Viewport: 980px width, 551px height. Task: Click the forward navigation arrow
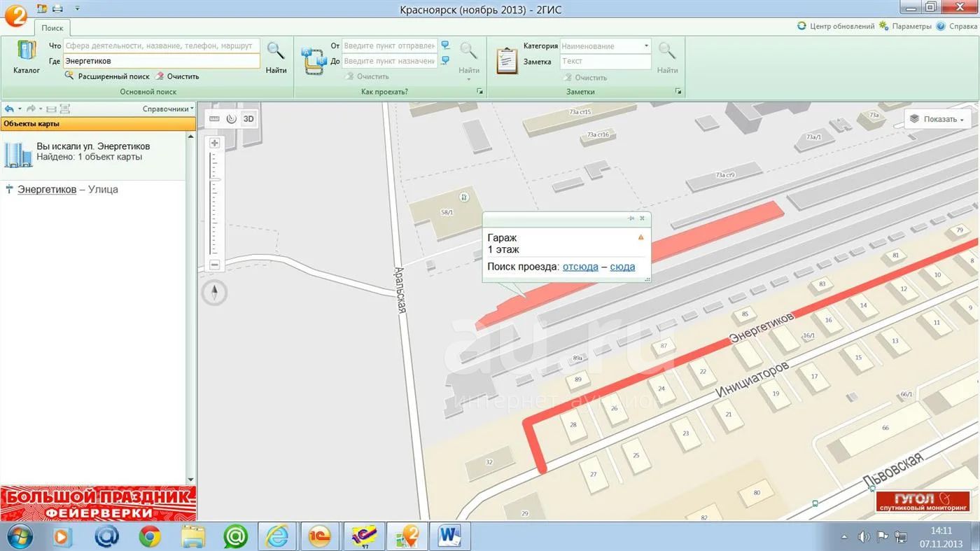31,109
